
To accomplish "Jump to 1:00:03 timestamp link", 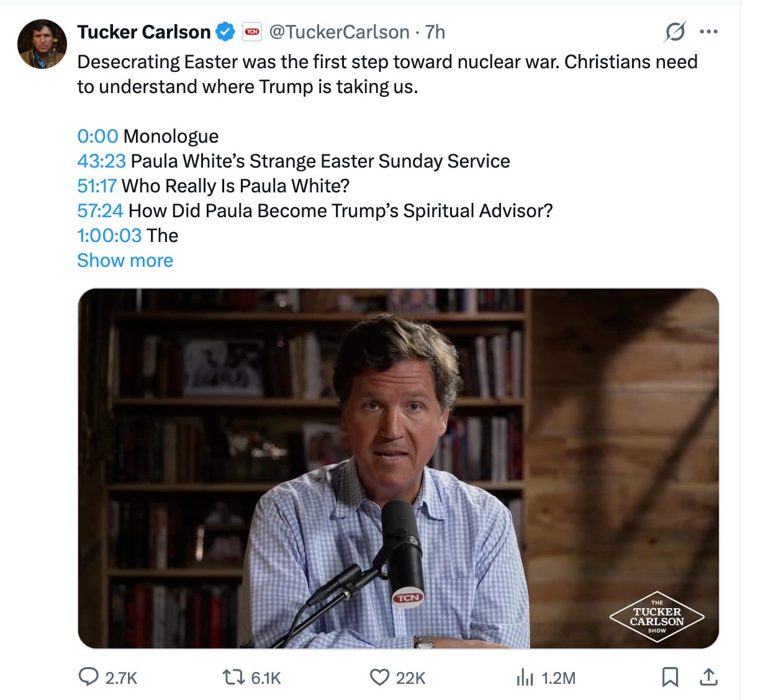I will [109, 235].
